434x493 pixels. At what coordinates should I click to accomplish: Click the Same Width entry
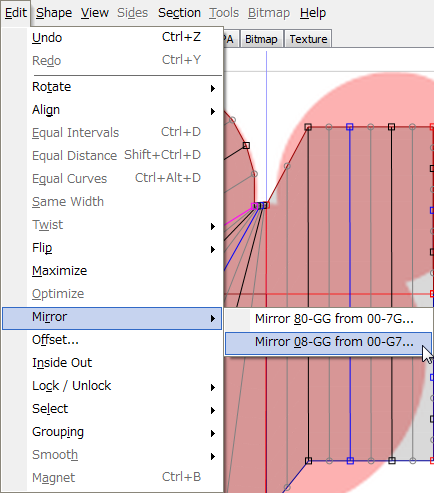pos(112,202)
